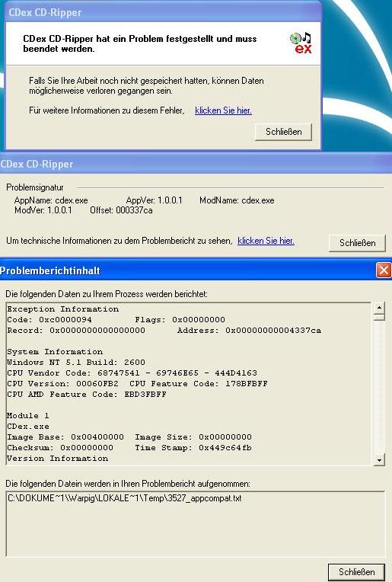The width and height of the screenshot is (392, 582).
Task: Click the 'CDex.exe' module name line
Action: tap(28, 427)
